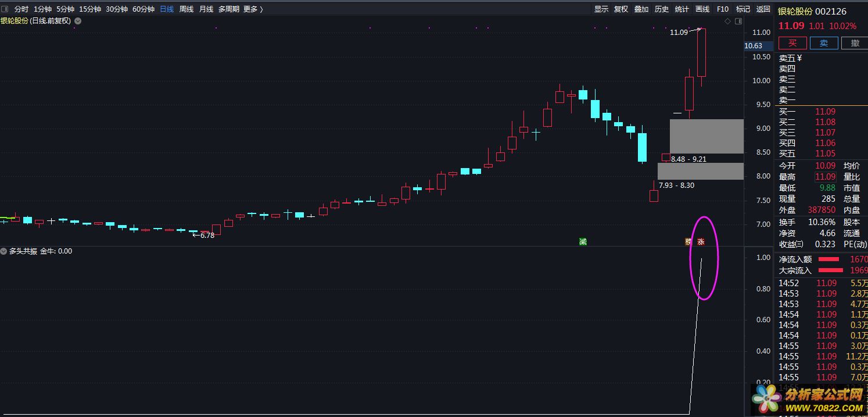The image size is (868, 417).
Task: Click the green 减 marker on the chart
Action: 583,241
